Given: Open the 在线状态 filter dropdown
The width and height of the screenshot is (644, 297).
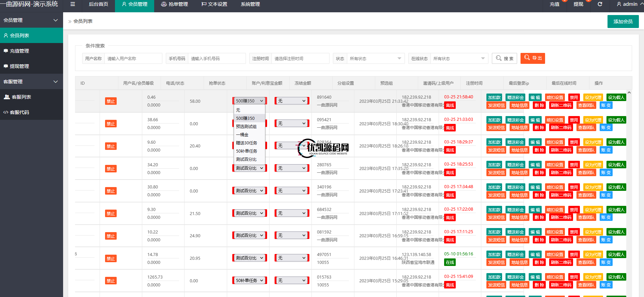Looking at the screenshot, I should [458, 58].
